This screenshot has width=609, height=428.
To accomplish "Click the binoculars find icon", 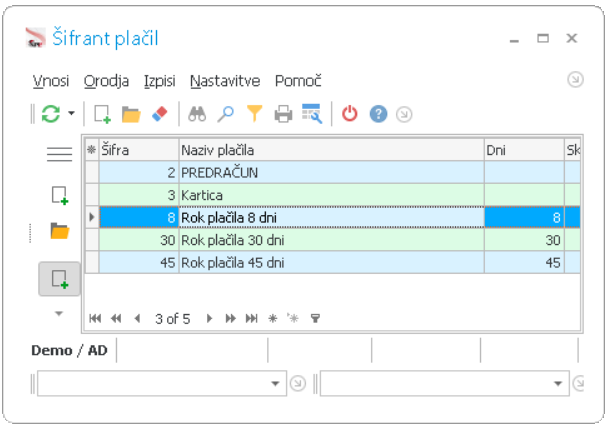I will click(197, 114).
